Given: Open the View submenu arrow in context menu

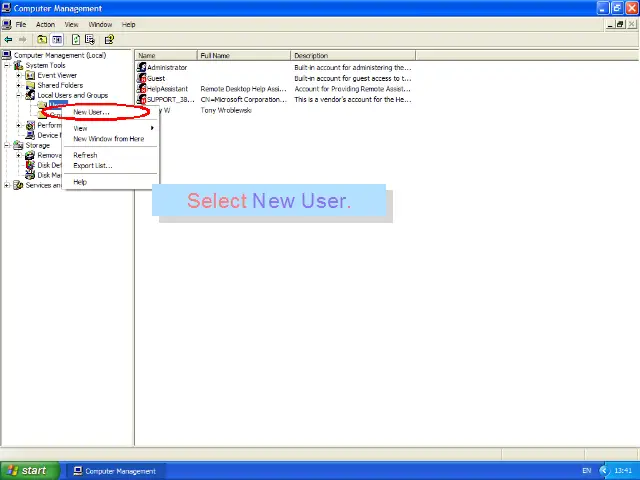Looking at the screenshot, I should [152, 128].
